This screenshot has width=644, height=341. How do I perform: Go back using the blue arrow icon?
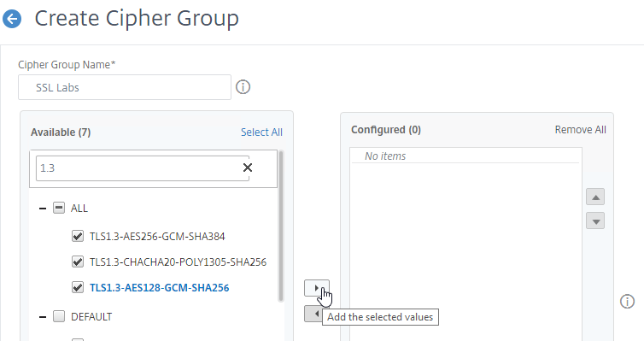(12, 19)
